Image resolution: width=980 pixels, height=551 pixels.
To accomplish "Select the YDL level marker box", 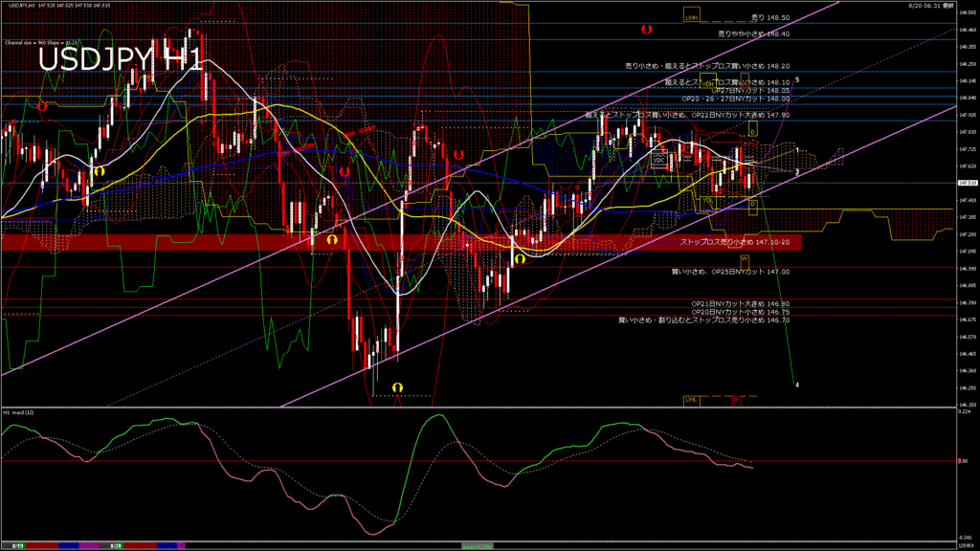I will point(708,201).
